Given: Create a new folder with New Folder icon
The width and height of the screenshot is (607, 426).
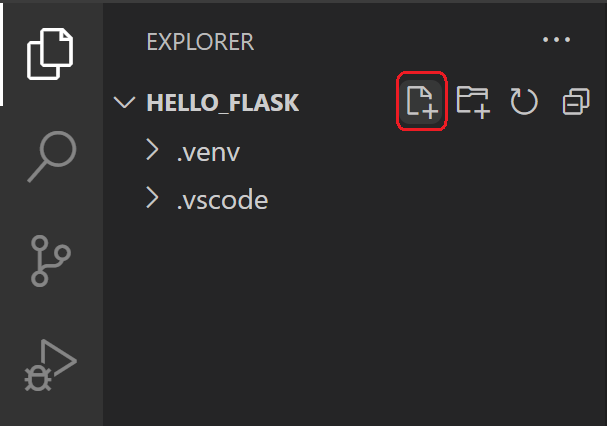Looking at the screenshot, I should 472,101.
